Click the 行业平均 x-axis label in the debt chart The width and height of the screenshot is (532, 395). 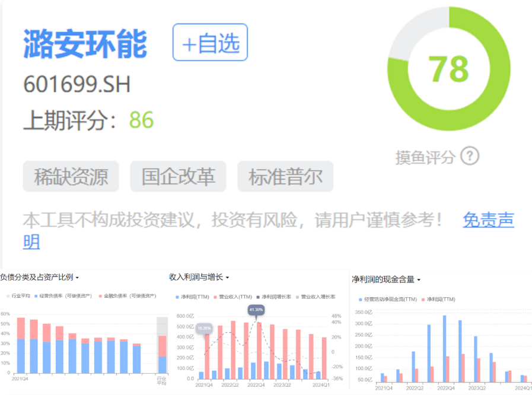pos(161,381)
